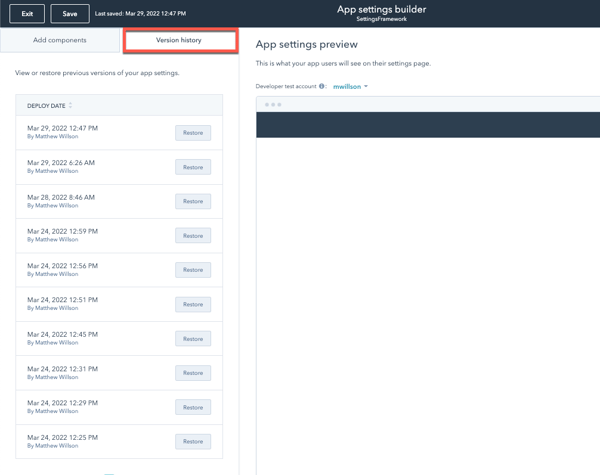
Task: Restore the Mar 24, 2022 12:51 PM version
Action: point(193,304)
